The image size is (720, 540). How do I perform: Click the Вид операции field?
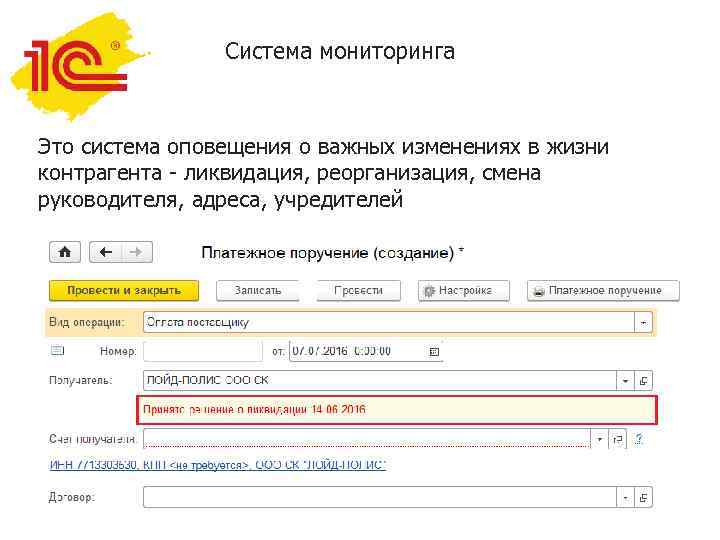pos(388,323)
